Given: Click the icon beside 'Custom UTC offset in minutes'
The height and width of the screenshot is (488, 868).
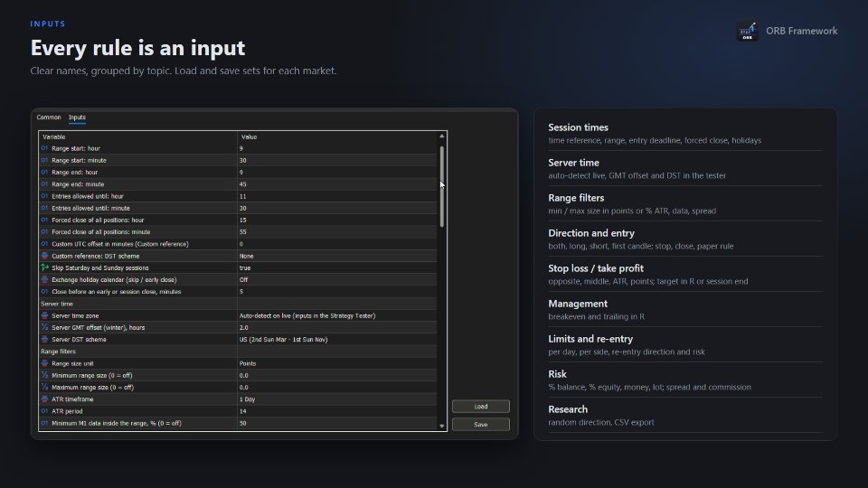Looking at the screenshot, I should pos(44,244).
